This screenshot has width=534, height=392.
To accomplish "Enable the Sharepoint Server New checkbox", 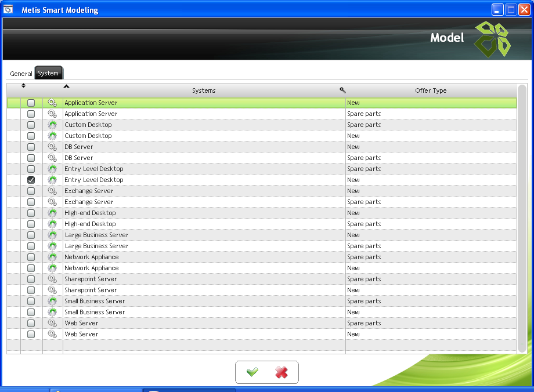I will coord(31,290).
